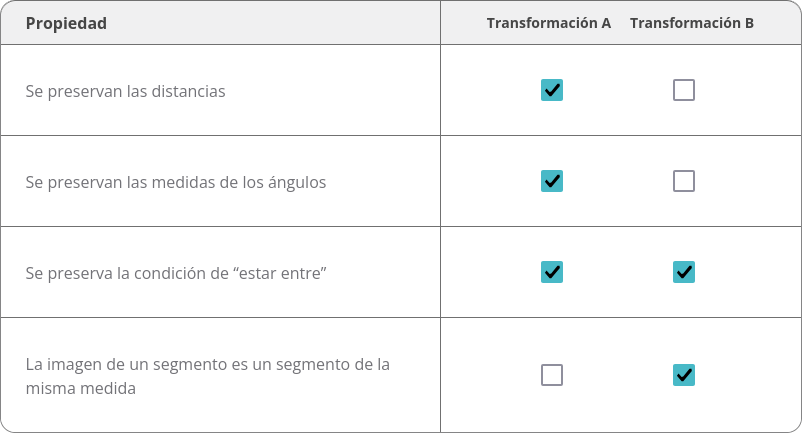Select the 'Transformación B' column header

point(692,23)
